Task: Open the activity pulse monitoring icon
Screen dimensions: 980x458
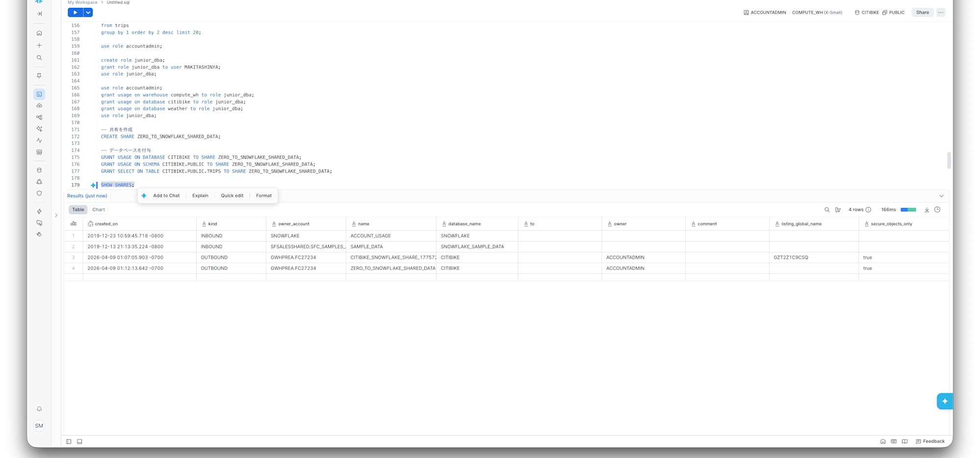Action: tap(39, 141)
